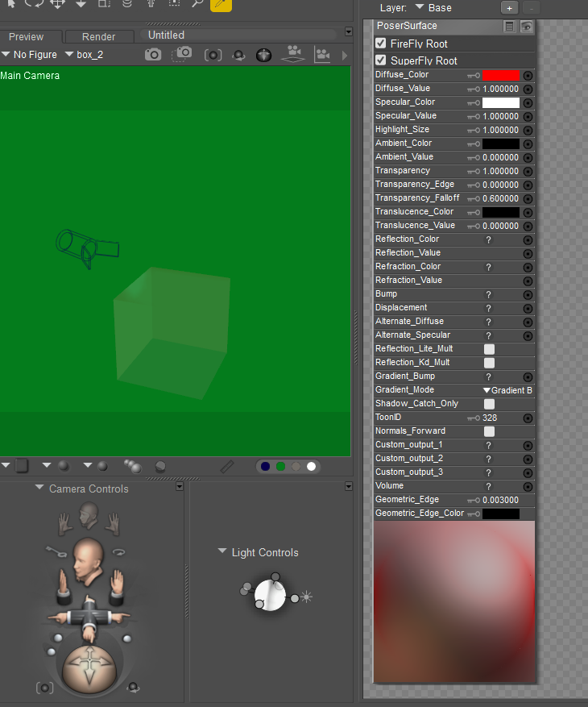The image size is (588, 707).
Task: Click the remove layer minus button
Action: click(532, 8)
